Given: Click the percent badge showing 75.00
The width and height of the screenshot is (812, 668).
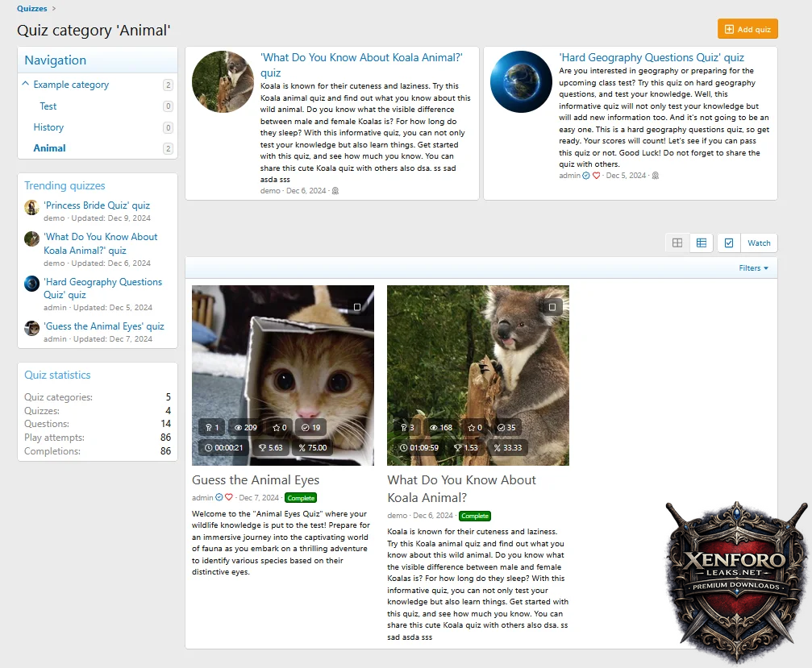Looking at the screenshot, I should (312, 447).
